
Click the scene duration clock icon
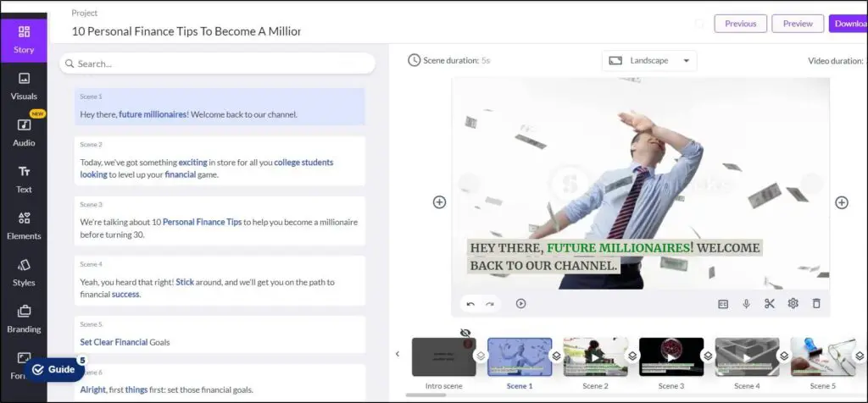[414, 60]
